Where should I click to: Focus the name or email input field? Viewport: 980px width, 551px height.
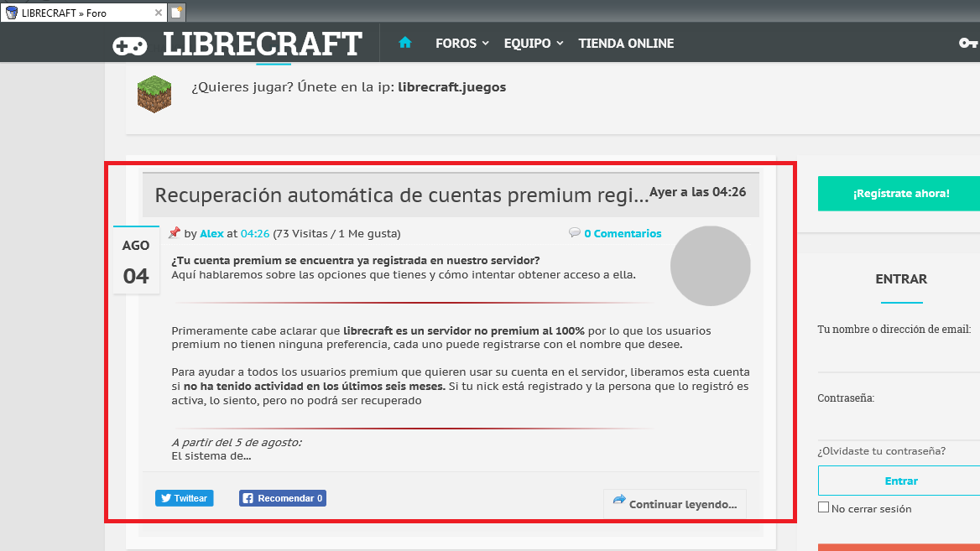(x=899, y=356)
